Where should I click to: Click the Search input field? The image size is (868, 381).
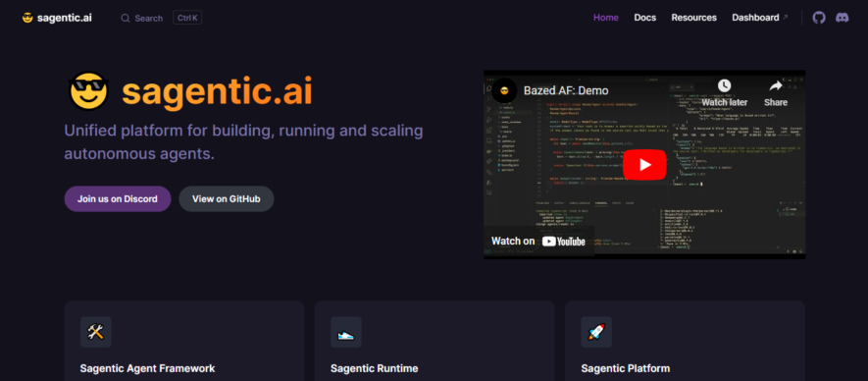[x=161, y=18]
